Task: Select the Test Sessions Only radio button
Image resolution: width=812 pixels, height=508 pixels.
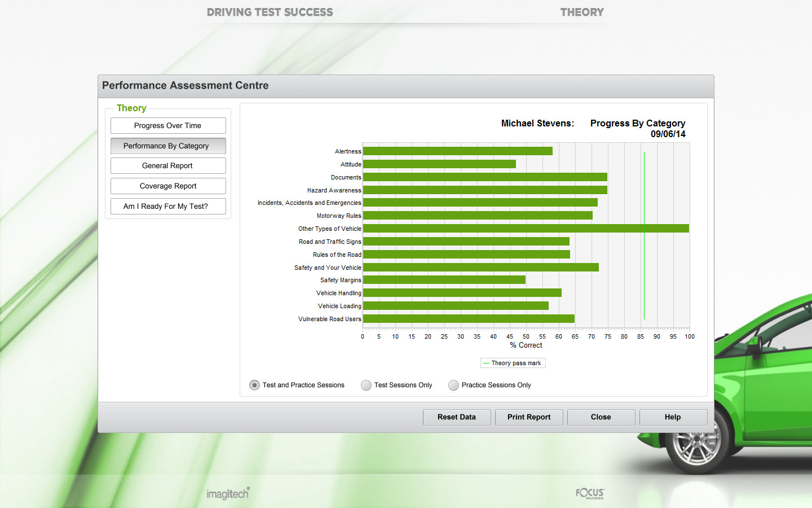Action: tap(366, 385)
